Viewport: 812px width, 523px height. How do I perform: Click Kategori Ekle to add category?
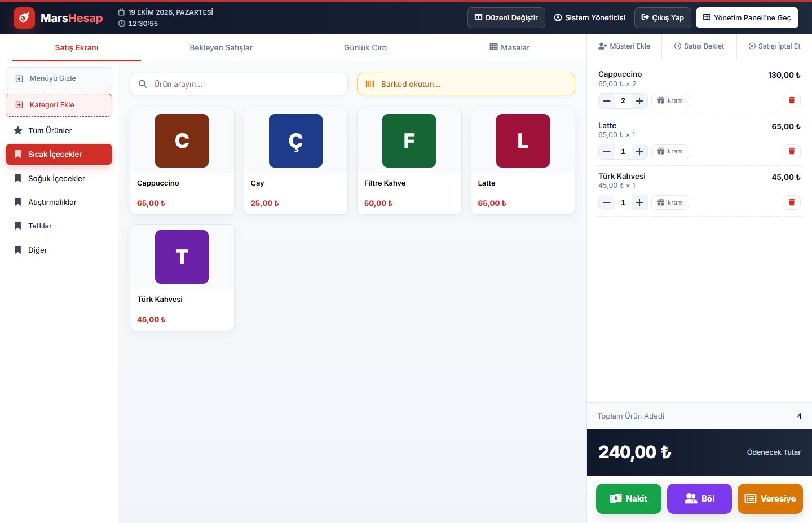(59, 105)
